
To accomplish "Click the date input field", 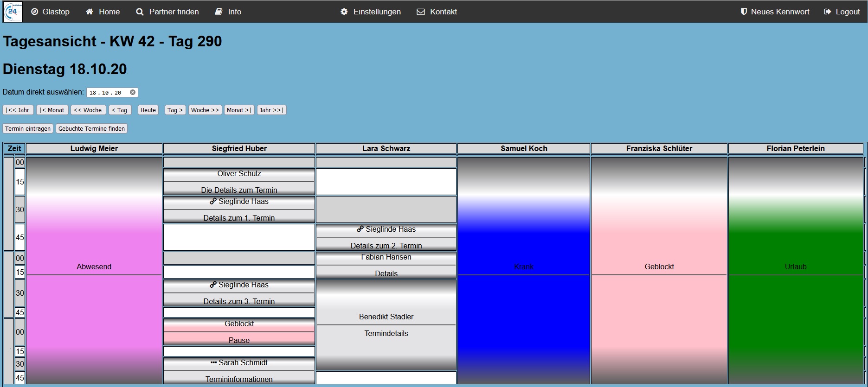I will (x=107, y=93).
